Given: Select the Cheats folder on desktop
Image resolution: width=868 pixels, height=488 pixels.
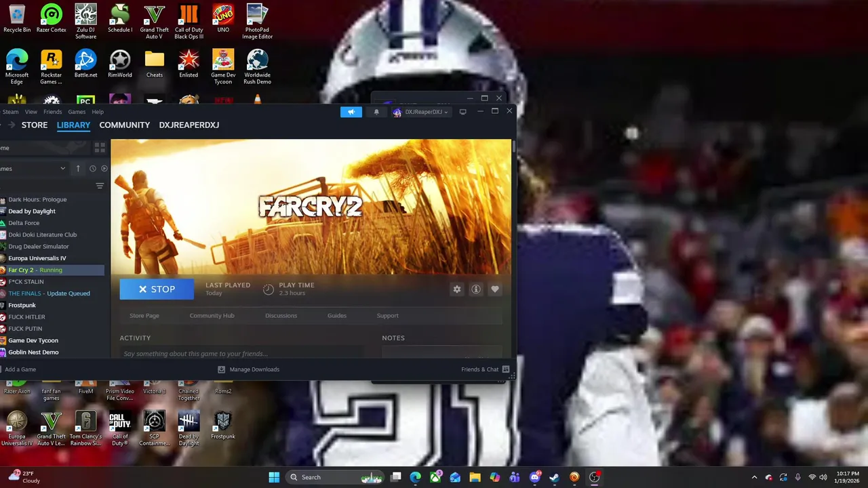Looking at the screenshot, I should [155, 64].
